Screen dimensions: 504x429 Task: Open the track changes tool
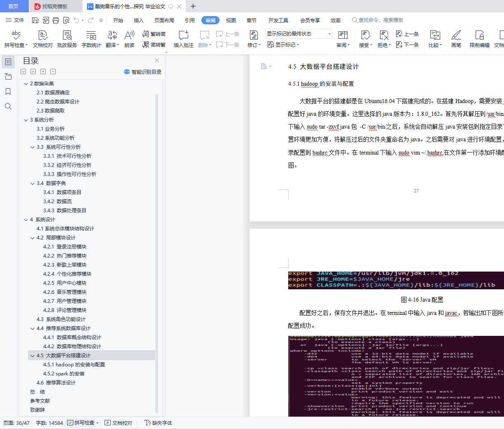coord(254,39)
